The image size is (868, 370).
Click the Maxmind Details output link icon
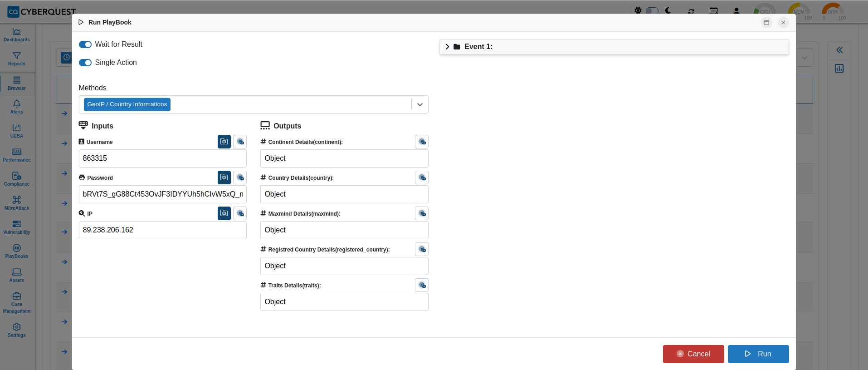[422, 213]
